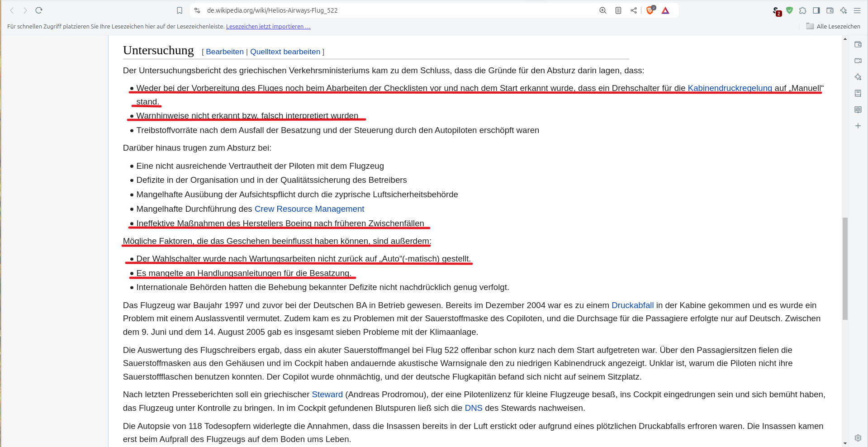Image resolution: width=868 pixels, height=447 pixels.
Task: Open Brave Talk camera icon in sidebar
Action: 858,61
